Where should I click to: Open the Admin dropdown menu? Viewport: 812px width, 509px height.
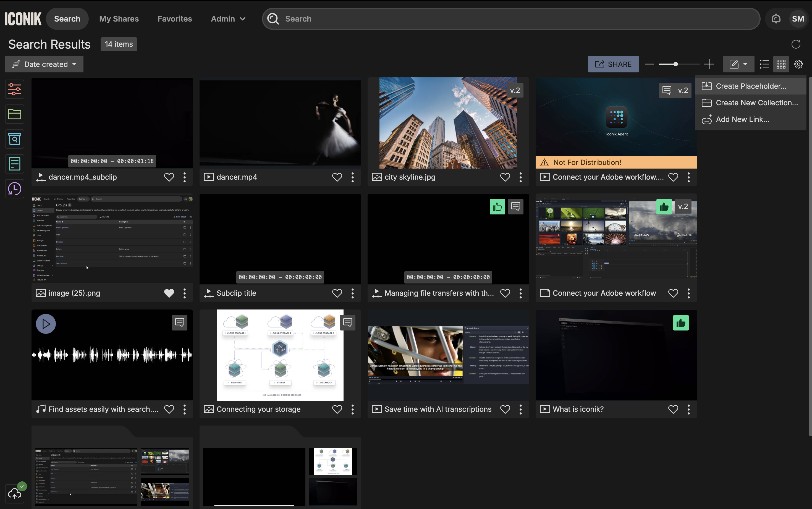[228, 19]
